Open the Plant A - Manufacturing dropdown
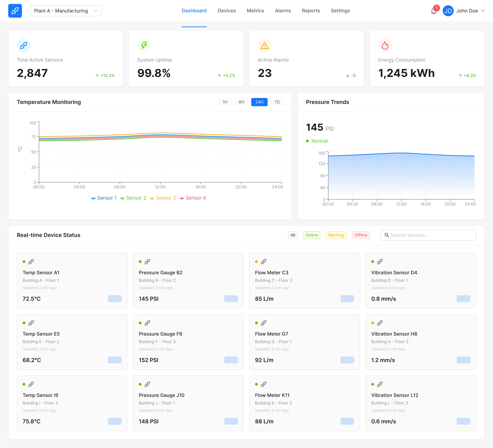The image size is (493, 448). 66,11
